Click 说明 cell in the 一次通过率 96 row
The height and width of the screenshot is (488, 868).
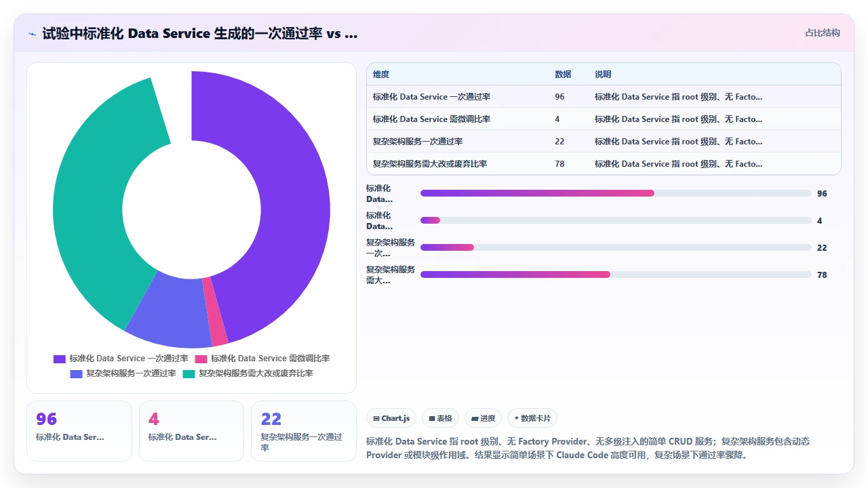pos(678,97)
